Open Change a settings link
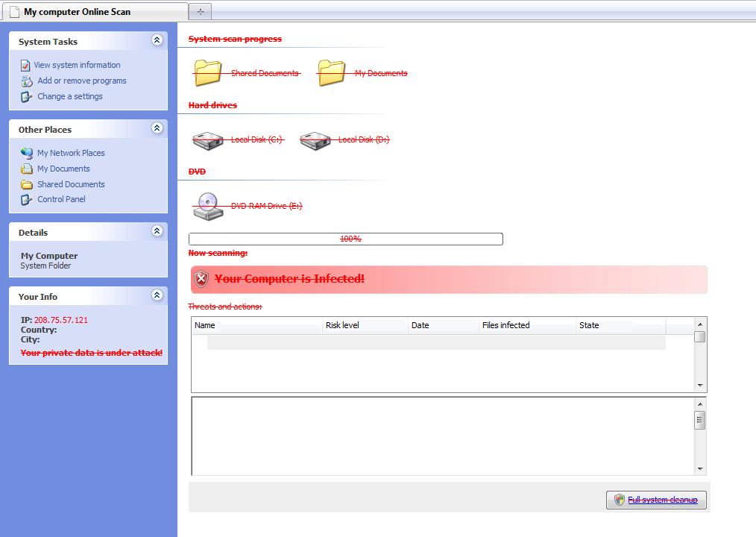This screenshot has height=537, width=756. (x=70, y=96)
